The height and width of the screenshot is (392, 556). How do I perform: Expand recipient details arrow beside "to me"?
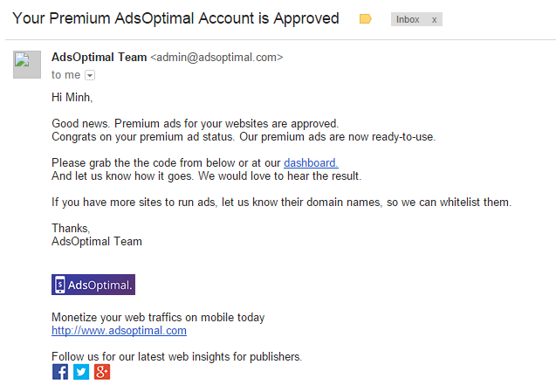[x=90, y=76]
